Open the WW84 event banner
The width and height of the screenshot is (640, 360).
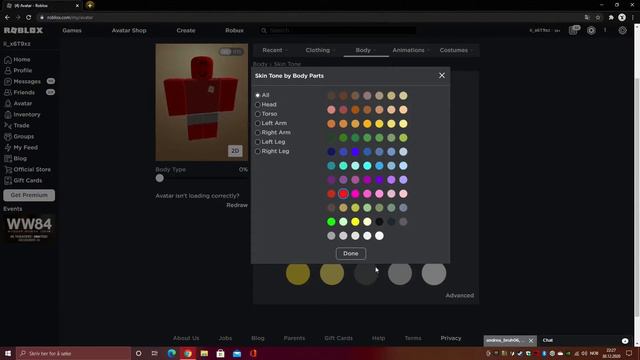pyautogui.click(x=29, y=229)
